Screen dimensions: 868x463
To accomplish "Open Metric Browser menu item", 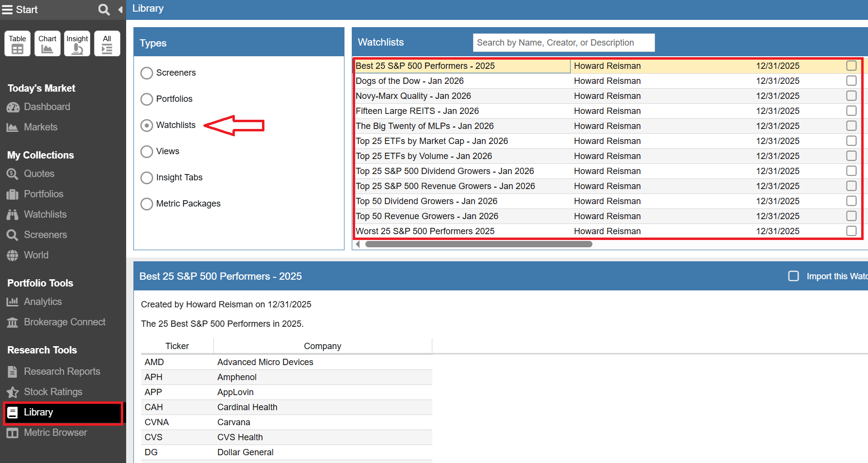I will coord(55,432).
